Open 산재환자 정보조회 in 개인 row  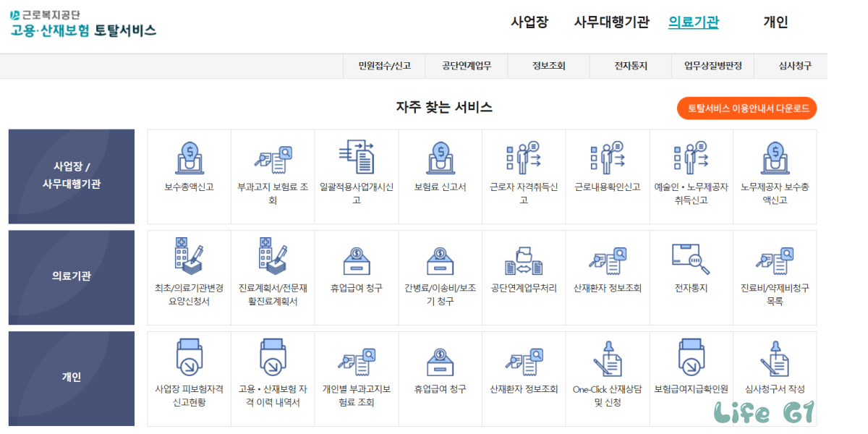pos(524,362)
